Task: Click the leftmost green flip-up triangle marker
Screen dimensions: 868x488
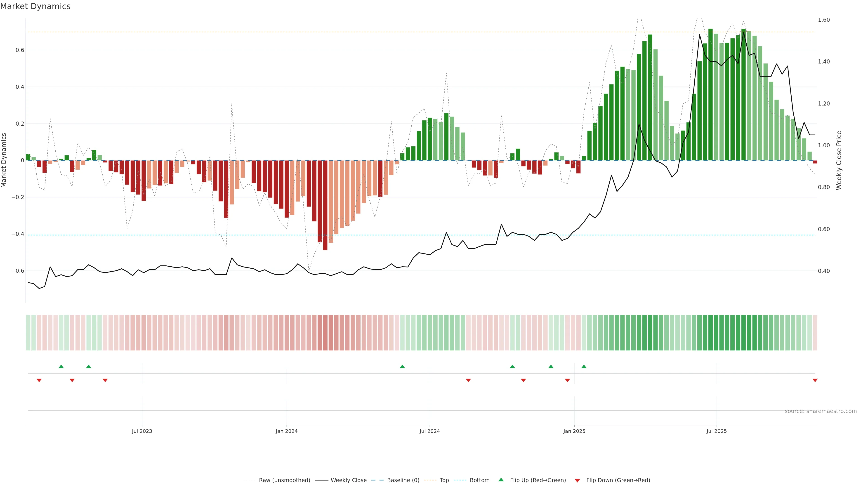Action: [61, 366]
